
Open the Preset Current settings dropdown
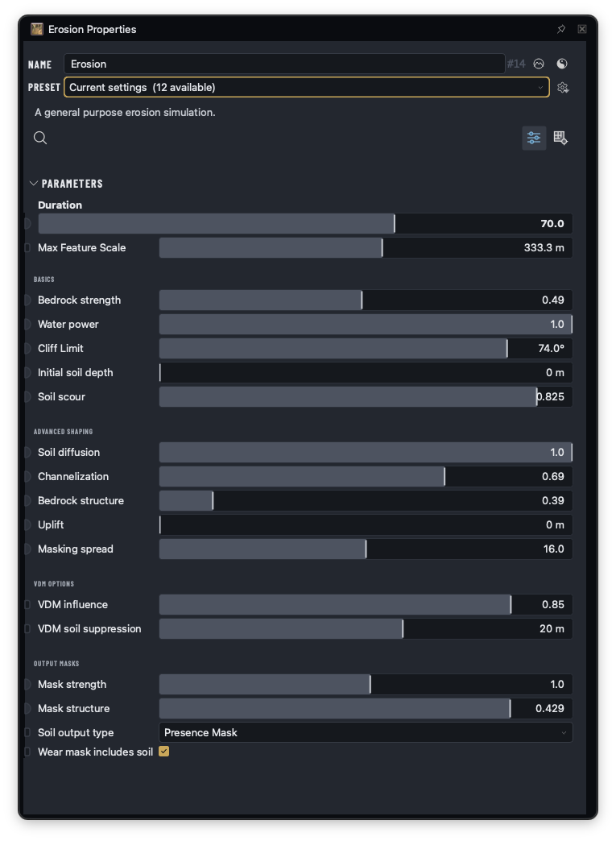(307, 88)
